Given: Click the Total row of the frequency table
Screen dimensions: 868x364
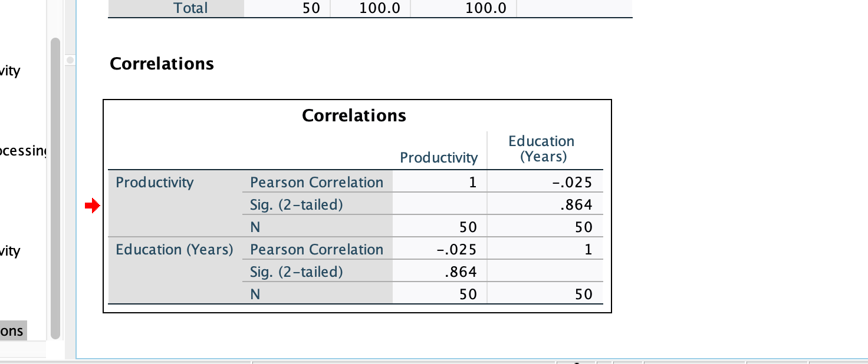Looking at the screenshot, I should pos(190,8).
